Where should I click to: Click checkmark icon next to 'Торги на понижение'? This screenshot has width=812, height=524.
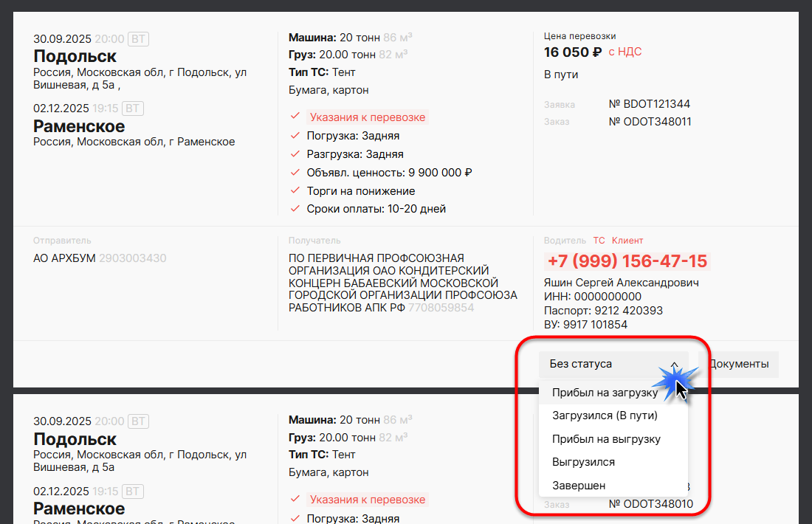(295, 191)
